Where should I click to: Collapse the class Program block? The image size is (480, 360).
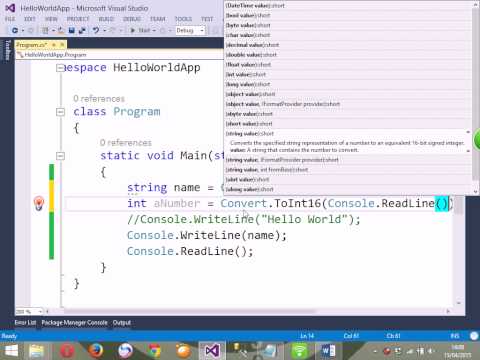pyautogui.click(x=60, y=112)
